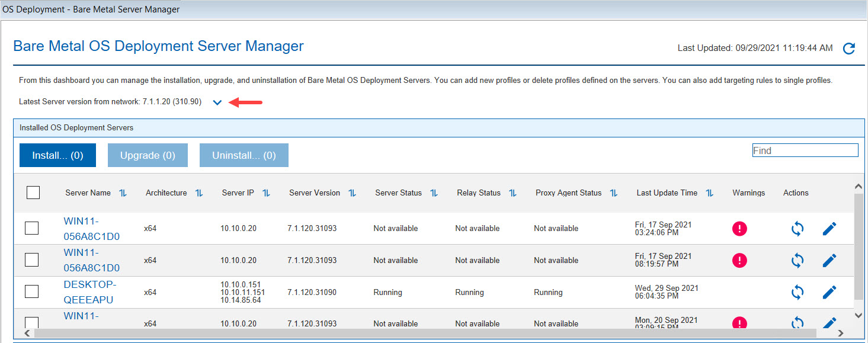The height and width of the screenshot is (343, 868).
Task: Click the vertical scrollbar down arrow
Action: pyautogui.click(x=859, y=316)
